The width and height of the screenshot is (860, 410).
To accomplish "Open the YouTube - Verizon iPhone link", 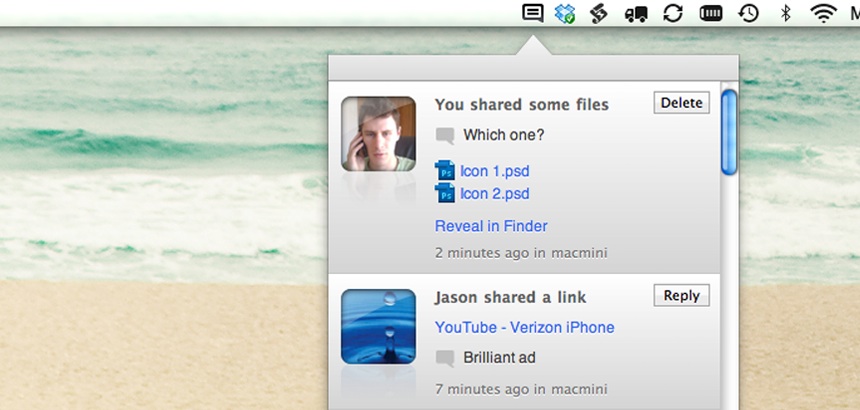I will pos(524,327).
